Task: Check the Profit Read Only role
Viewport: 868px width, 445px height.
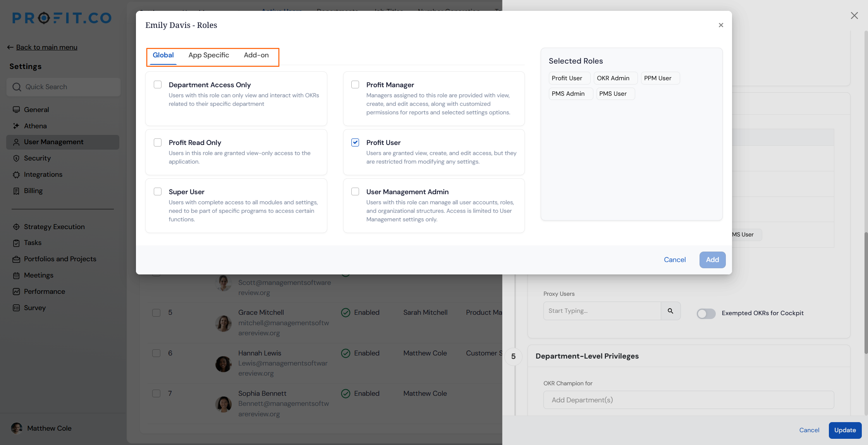Action: (x=158, y=142)
